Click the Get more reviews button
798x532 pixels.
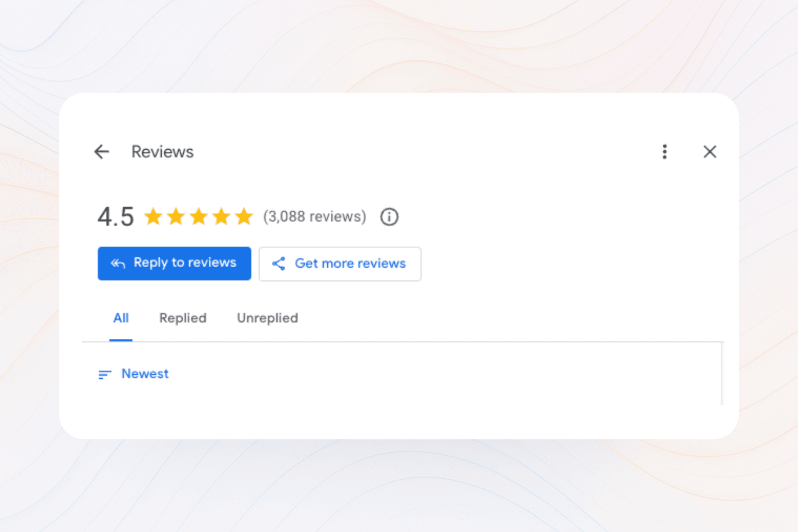point(340,264)
